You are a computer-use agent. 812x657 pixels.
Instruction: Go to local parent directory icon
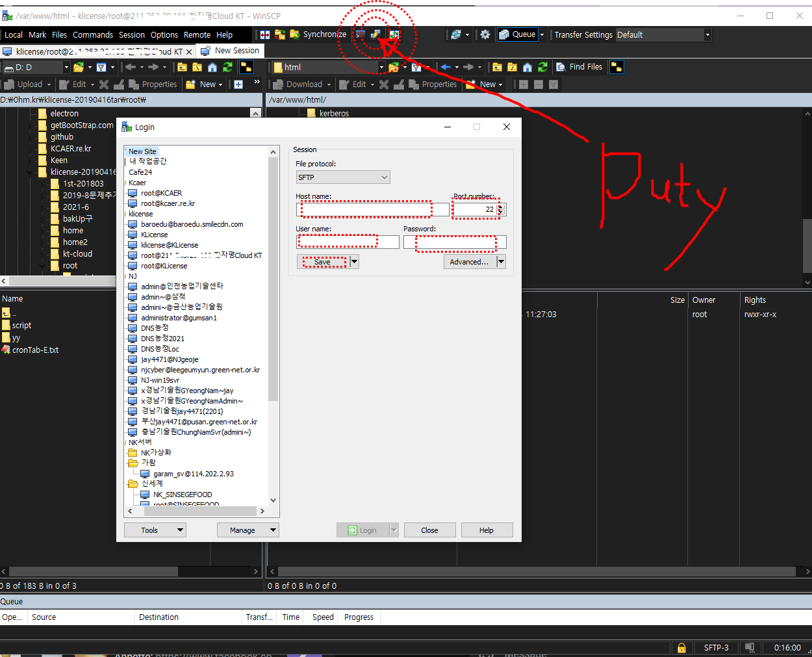[x=182, y=67]
